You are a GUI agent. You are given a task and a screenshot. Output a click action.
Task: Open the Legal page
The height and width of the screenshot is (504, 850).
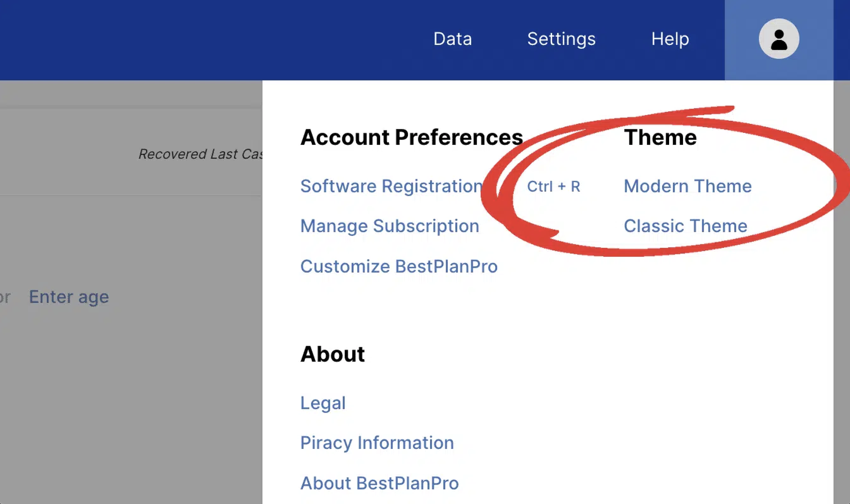point(323,403)
